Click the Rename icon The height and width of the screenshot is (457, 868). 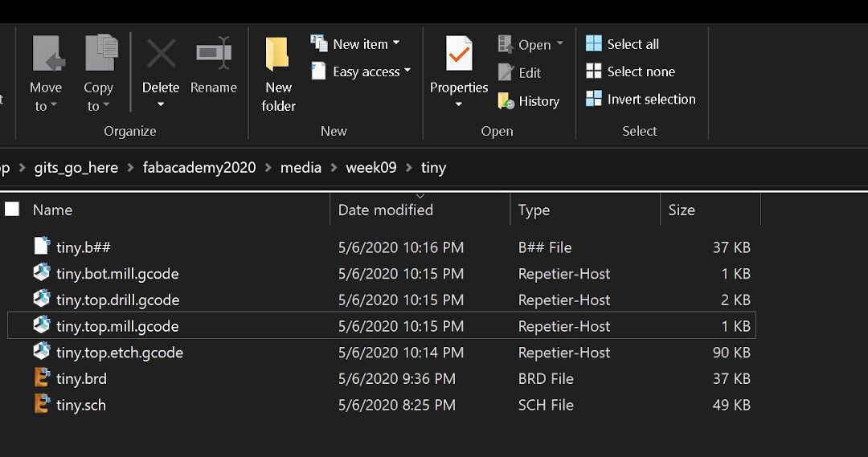[214, 55]
